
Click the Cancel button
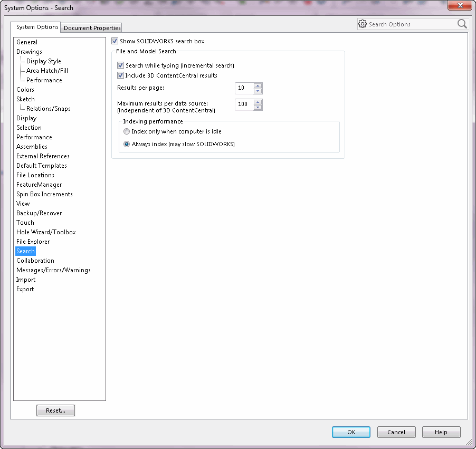396,432
